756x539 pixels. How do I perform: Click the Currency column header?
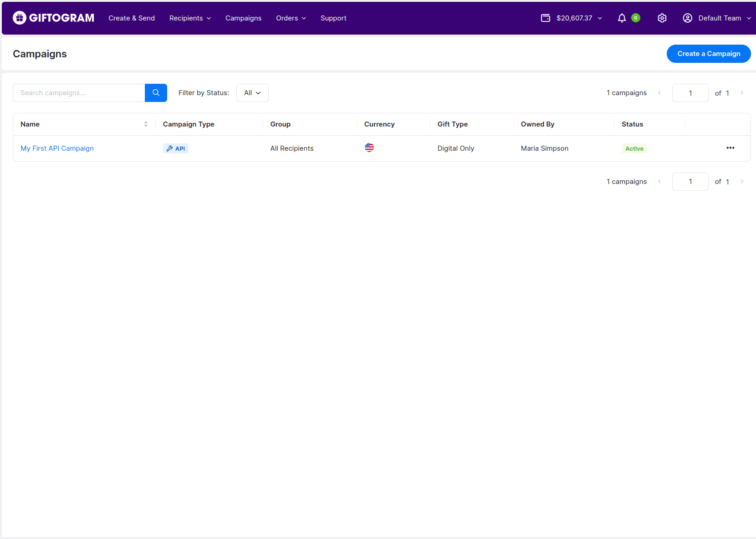[x=379, y=124]
